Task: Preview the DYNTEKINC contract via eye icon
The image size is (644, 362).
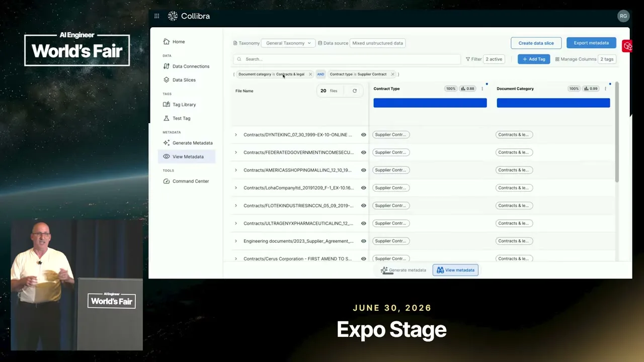Action: [363, 135]
